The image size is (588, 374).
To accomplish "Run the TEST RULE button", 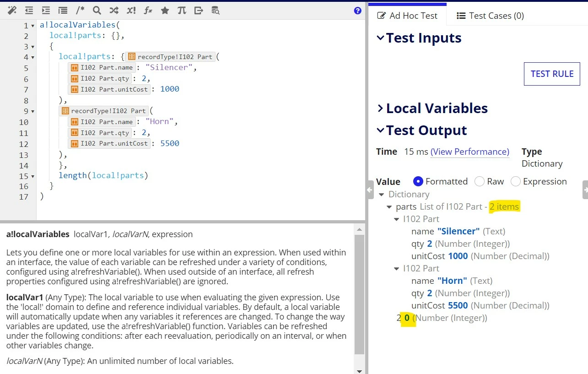I will click(552, 74).
